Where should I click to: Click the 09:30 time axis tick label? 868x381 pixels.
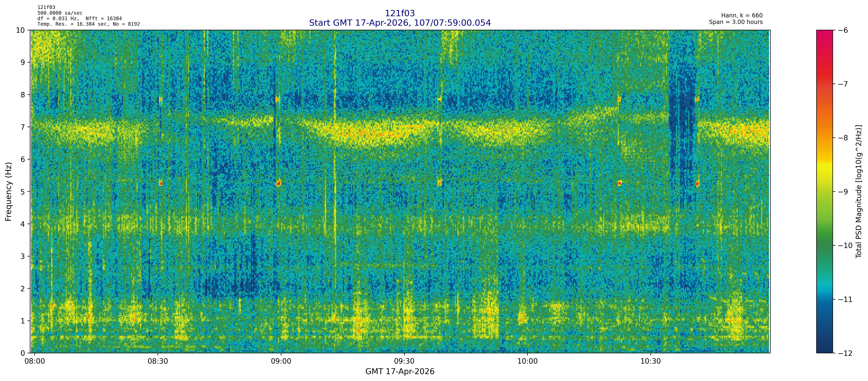point(404,361)
